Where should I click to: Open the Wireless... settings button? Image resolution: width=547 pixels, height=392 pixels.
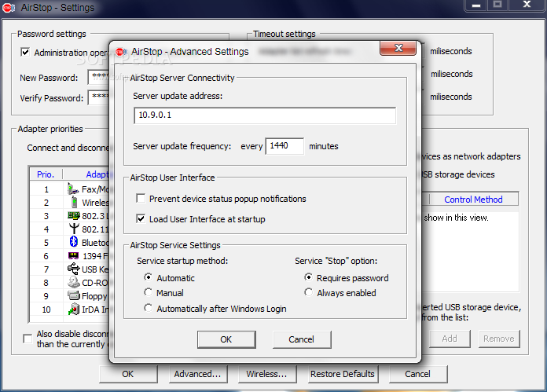(x=267, y=374)
